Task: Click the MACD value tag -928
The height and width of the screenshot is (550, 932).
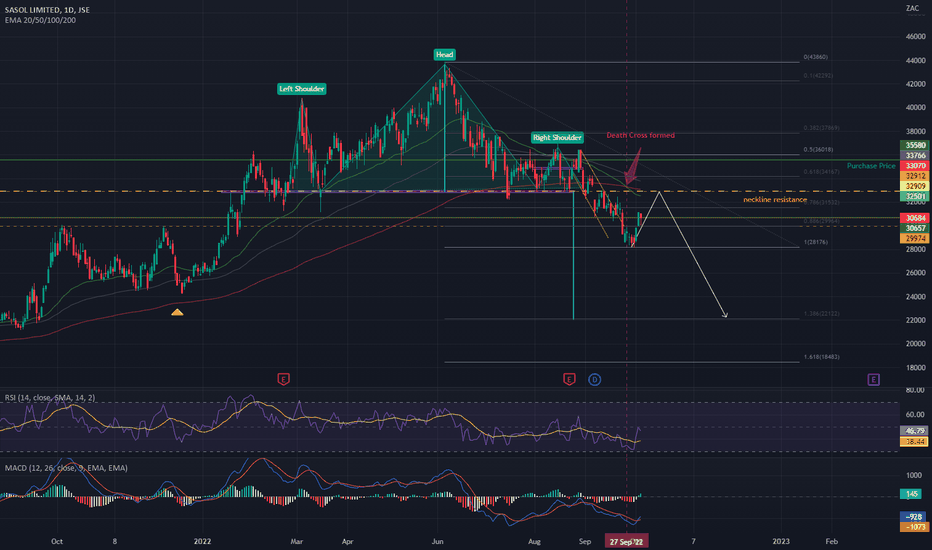Action: coord(914,517)
